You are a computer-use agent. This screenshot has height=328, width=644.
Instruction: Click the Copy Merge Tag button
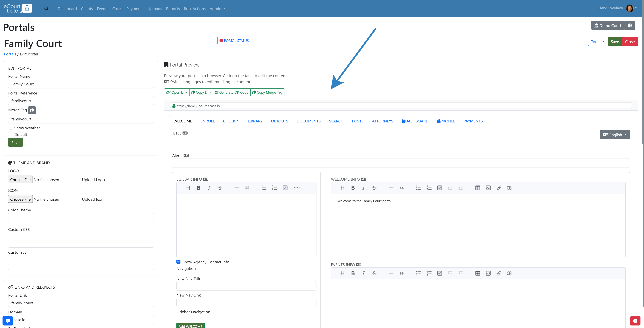[x=267, y=92]
